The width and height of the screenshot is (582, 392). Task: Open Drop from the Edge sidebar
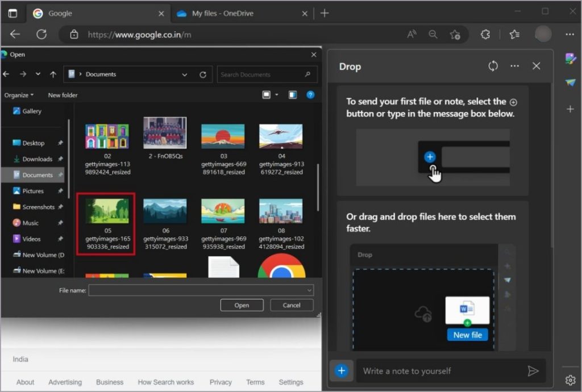click(x=571, y=83)
